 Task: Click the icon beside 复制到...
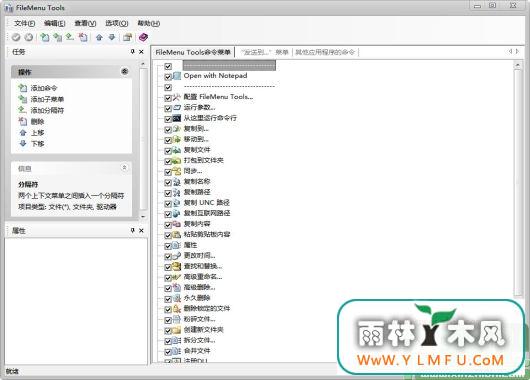click(x=177, y=129)
